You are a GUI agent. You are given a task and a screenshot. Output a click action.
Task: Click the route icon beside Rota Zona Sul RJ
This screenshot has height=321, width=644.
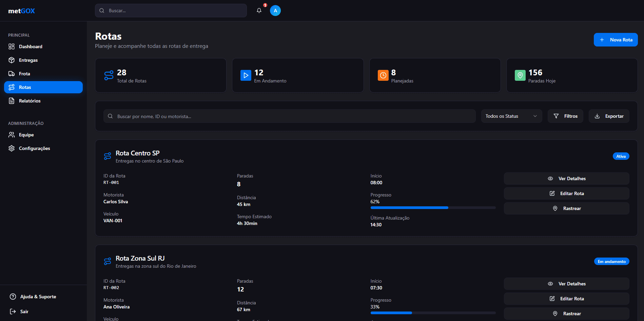pyautogui.click(x=108, y=262)
